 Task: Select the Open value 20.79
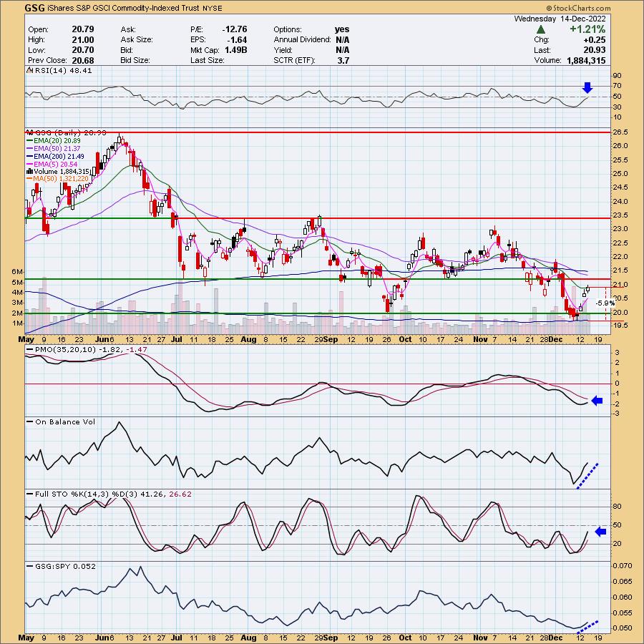click(83, 29)
